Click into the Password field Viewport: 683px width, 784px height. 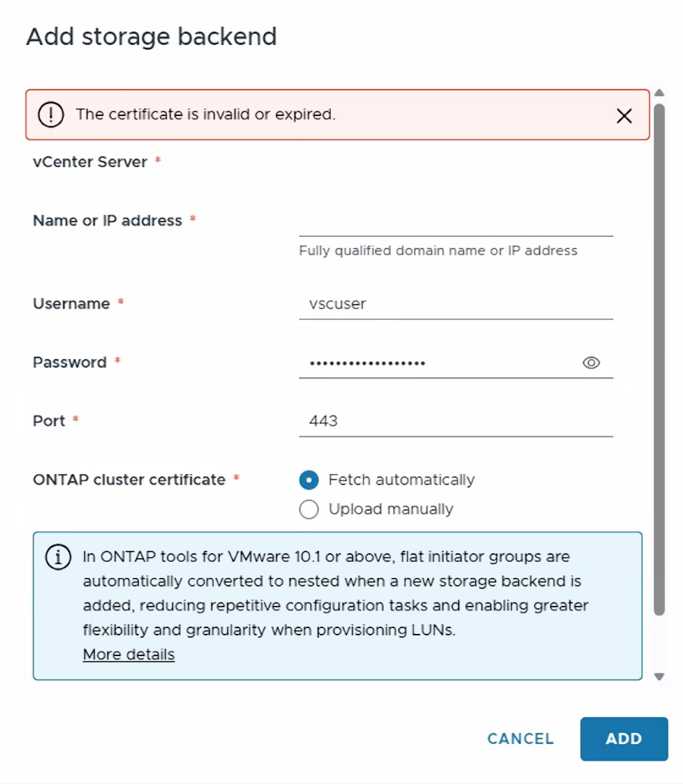coord(440,363)
